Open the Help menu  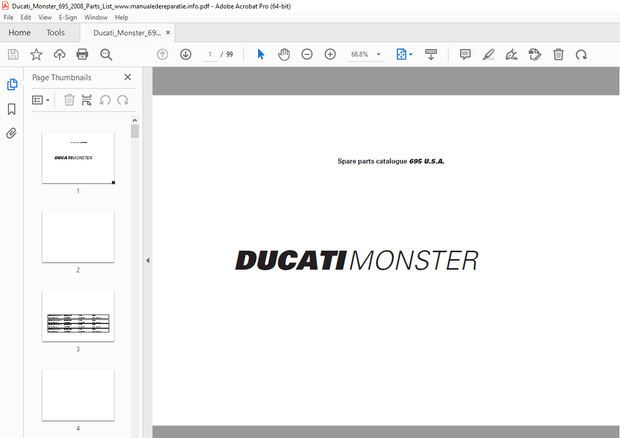[121, 17]
